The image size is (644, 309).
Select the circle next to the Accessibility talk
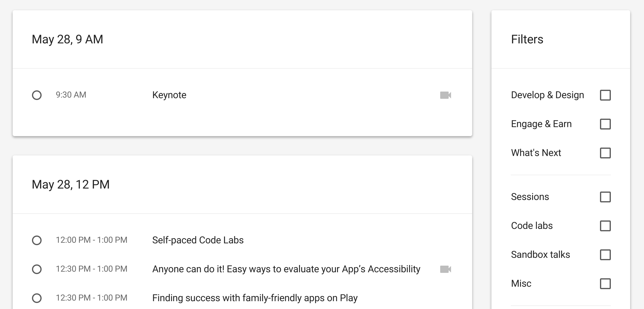(x=37, y=269)
